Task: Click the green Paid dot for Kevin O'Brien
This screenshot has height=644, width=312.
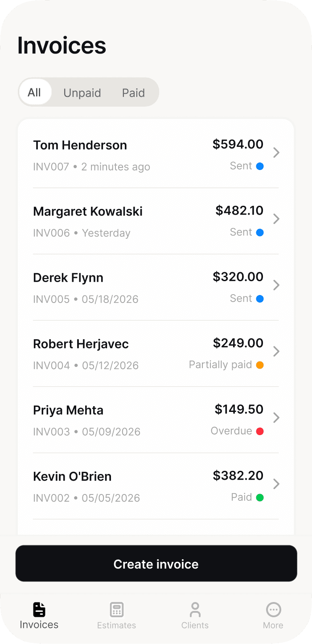Action: [260, 497]
